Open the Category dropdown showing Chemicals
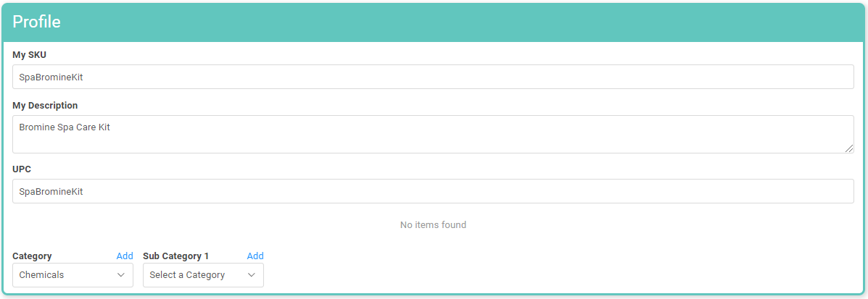Image resolution: width=868 pixels, height=299 pixels. pyautogui.click(x=73, y=275)
